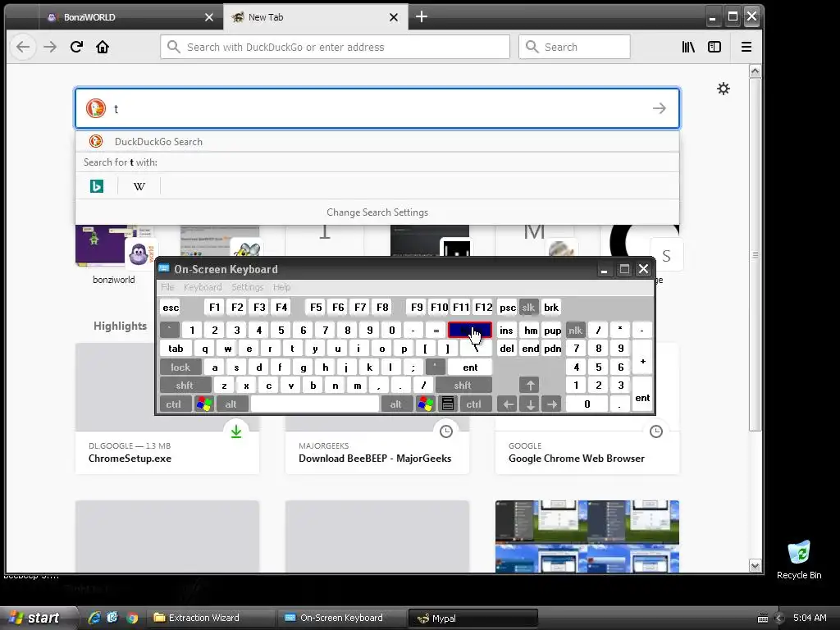Viewport: 840px width, 630px height.
Task: Toggle the left alt key
Action: coord(231,404)
